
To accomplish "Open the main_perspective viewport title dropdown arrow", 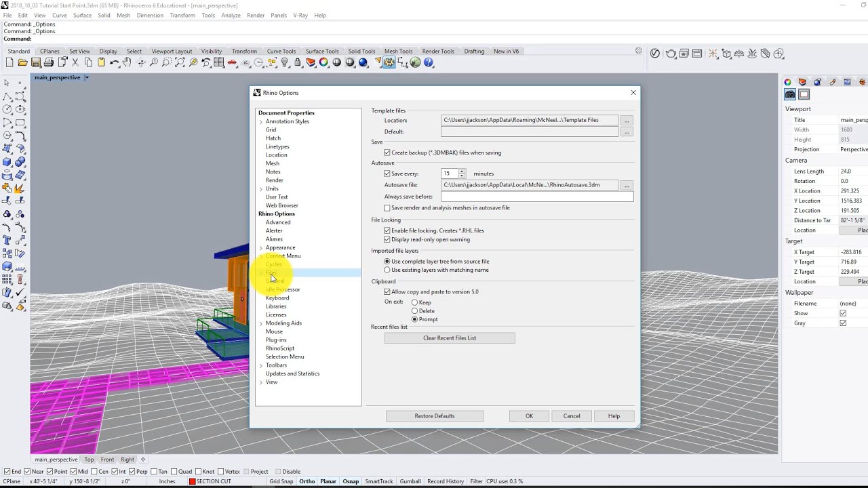I will pos(87,77).
